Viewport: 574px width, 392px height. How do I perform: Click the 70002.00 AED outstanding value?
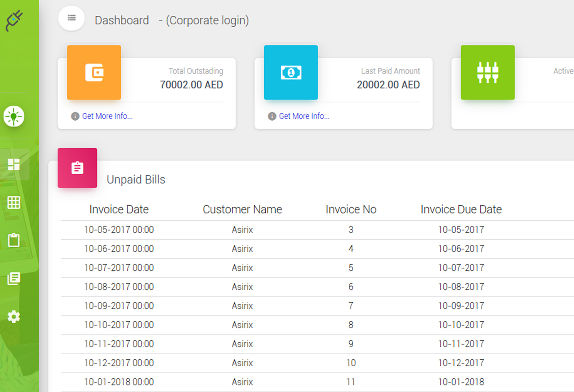pos(191,85)
